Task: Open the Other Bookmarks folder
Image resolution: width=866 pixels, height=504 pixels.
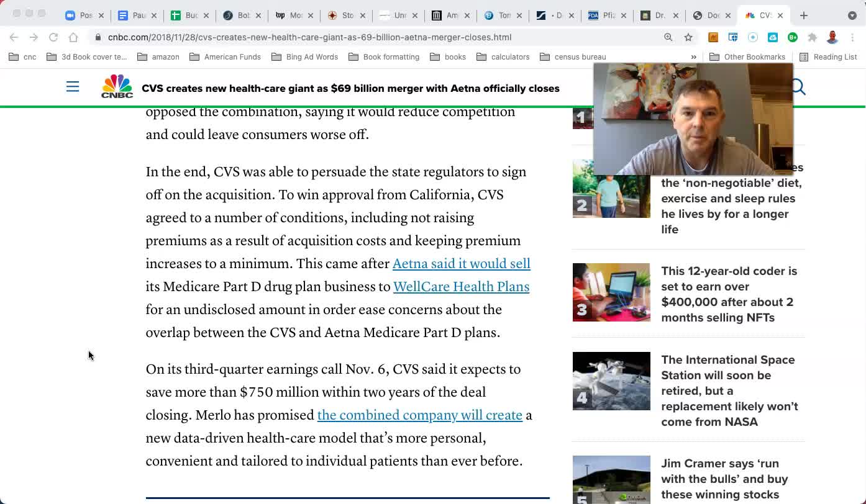Action: (747, 57)
